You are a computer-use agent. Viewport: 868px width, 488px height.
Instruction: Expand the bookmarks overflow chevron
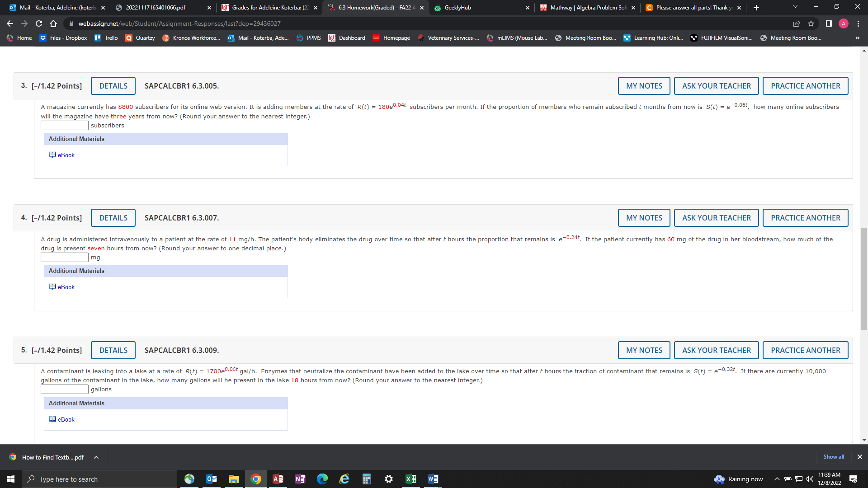pos(857,38)
